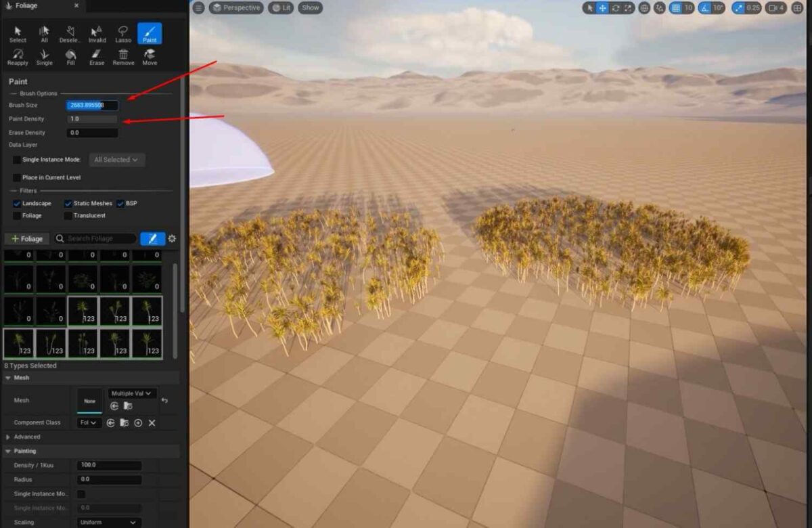Open the All Selected dropdown
Viewport: 812px width, 528px height.
point(116,160)
